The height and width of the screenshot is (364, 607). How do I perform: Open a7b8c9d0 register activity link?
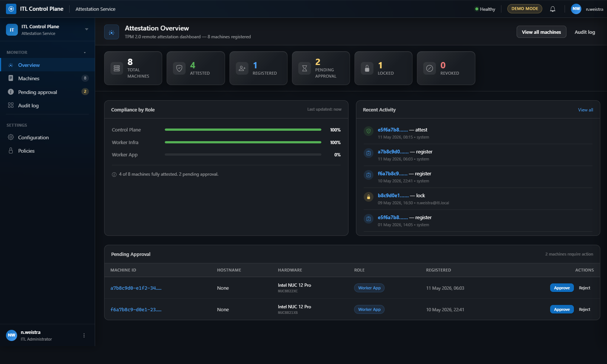[x=393, y=152]
